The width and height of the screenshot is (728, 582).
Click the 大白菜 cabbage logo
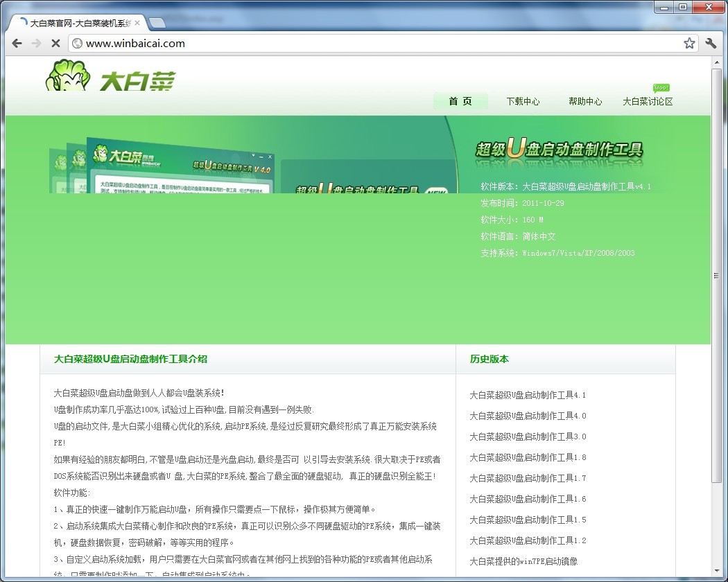[111, 77]
